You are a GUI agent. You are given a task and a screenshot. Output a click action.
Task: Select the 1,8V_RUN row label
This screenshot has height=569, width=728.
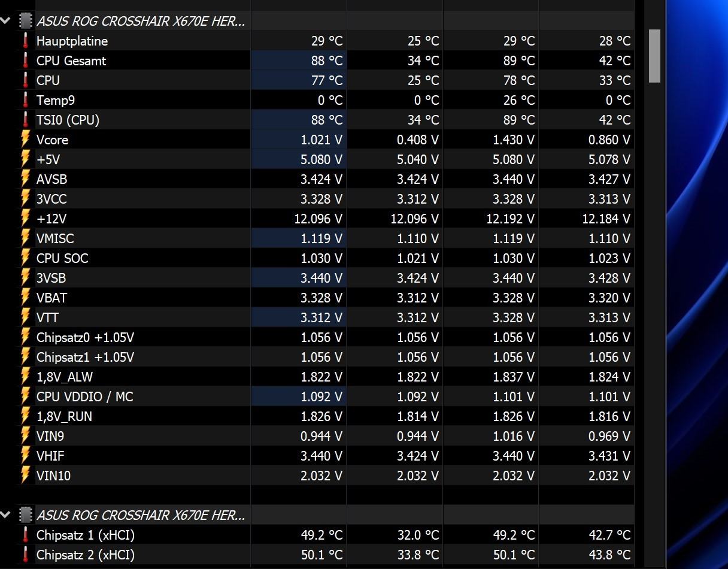click(x=65, y=416)
